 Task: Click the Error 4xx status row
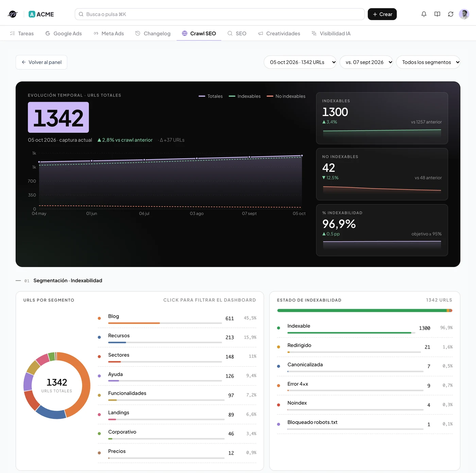pyautogui.click(x=365, y=386)
